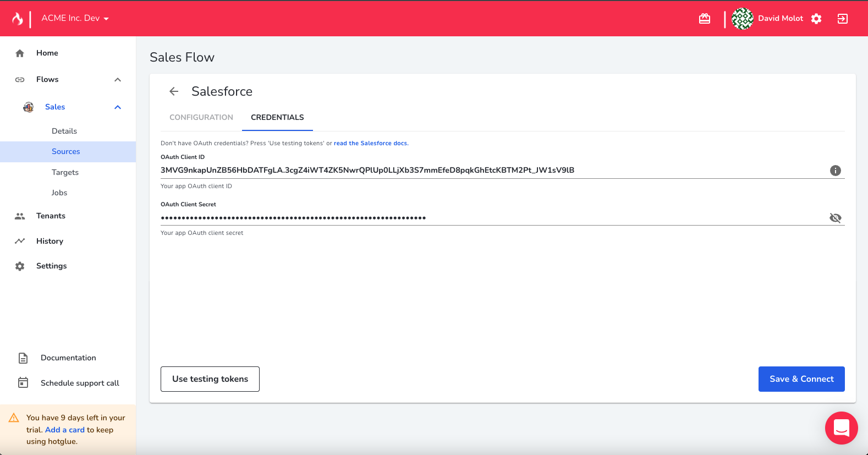Click the Sales flow icon
Screen dimensions: 868x455
click(29, 107)
